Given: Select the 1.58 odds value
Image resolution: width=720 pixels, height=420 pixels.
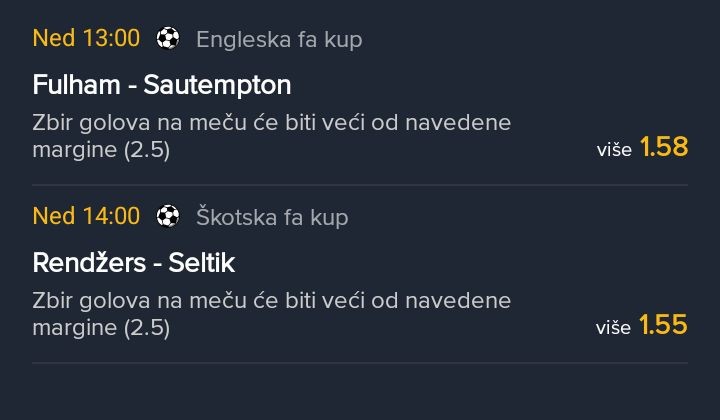Looking at the screenshot, I should pyautogui.click(x=664, y=148).
